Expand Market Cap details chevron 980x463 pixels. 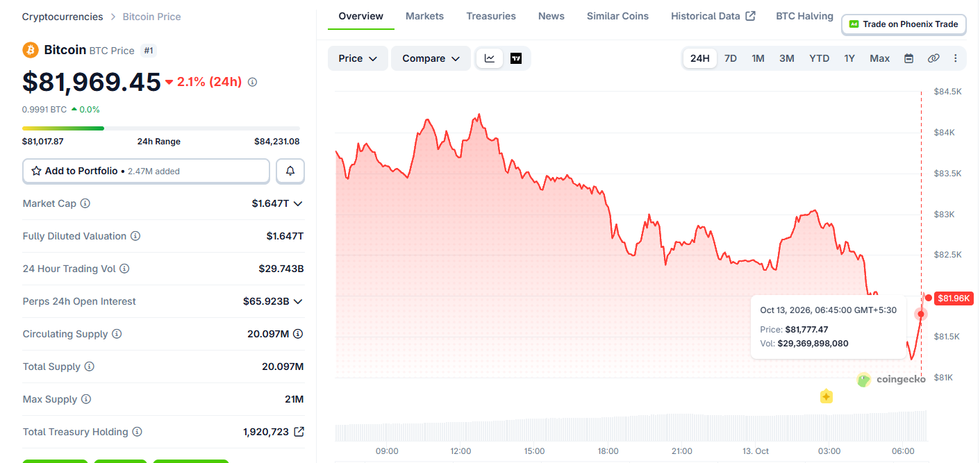298,203
